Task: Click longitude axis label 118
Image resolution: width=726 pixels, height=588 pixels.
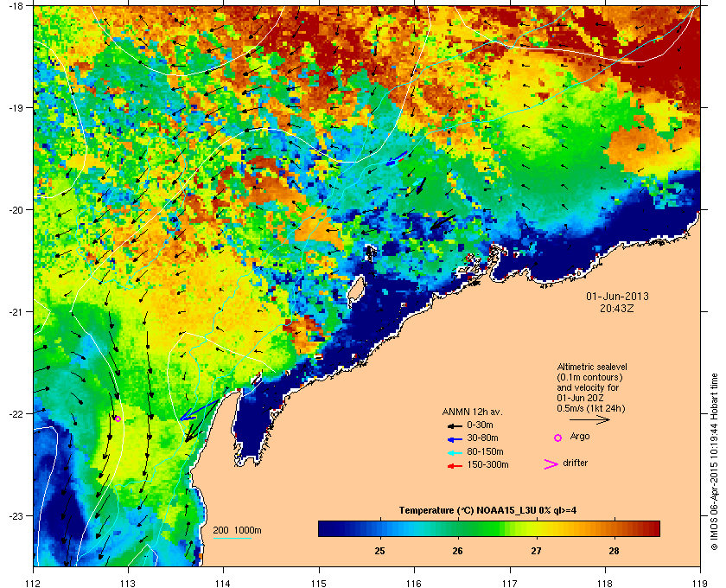Action: click(x=605, y=583)
